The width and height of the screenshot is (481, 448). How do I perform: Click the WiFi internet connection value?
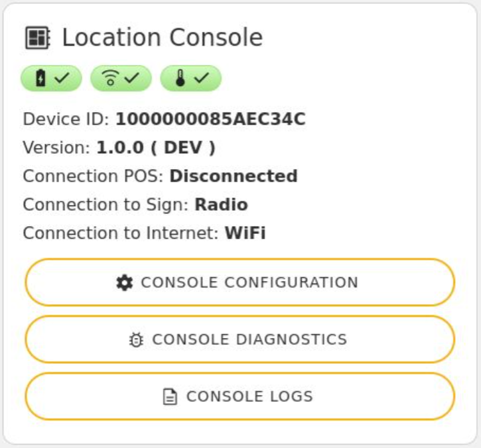245,233
